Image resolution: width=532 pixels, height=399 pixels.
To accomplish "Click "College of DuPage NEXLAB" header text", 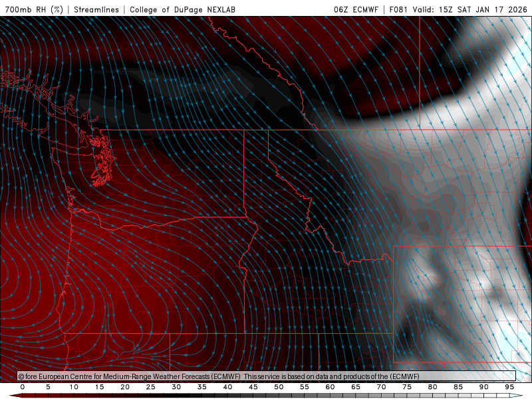I will 182,9.
